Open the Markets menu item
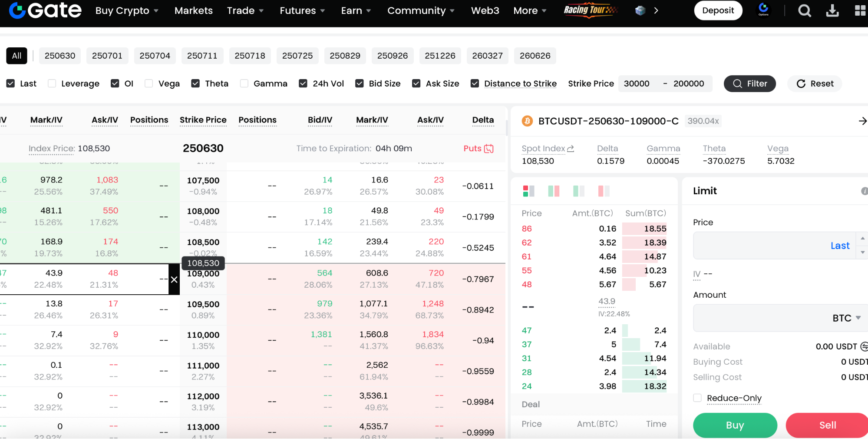 click(x=194, y=10)
